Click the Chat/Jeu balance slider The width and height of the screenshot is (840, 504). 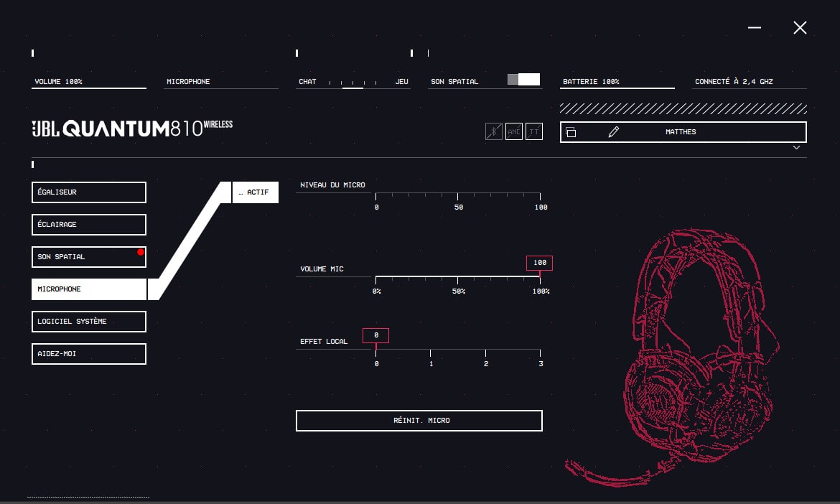353,83
